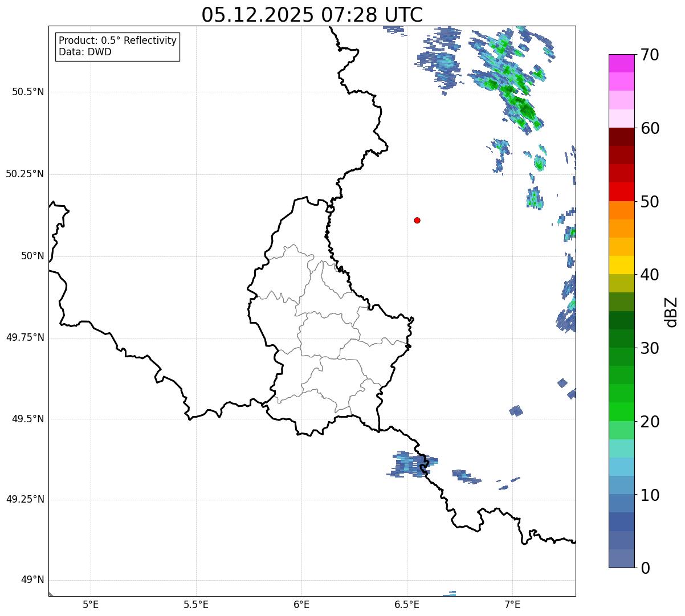Screen dimensions: 685x616
Task: Click the 6.5°E longitude label
Action: coord(407,605)
